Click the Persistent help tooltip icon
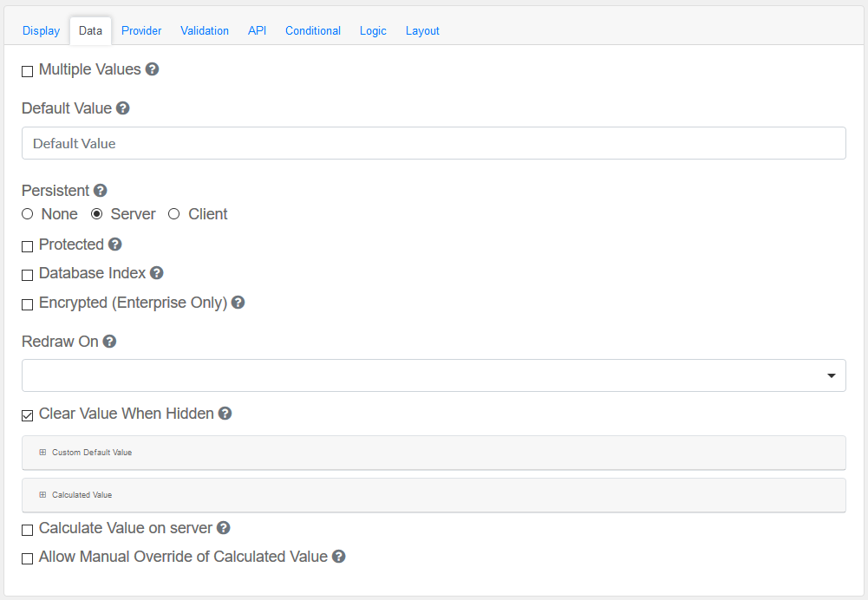The image size is (868, 600). click(x=101, y=191)
